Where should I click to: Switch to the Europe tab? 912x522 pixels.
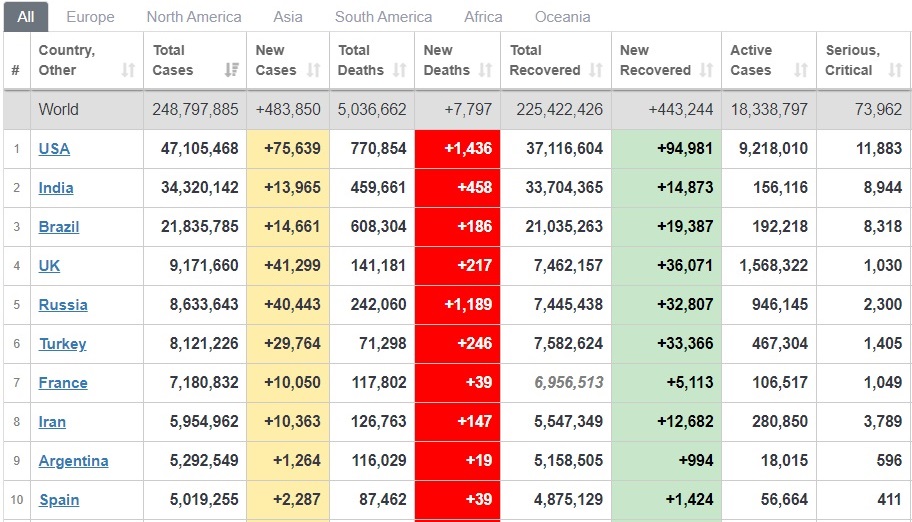(90, 16)
